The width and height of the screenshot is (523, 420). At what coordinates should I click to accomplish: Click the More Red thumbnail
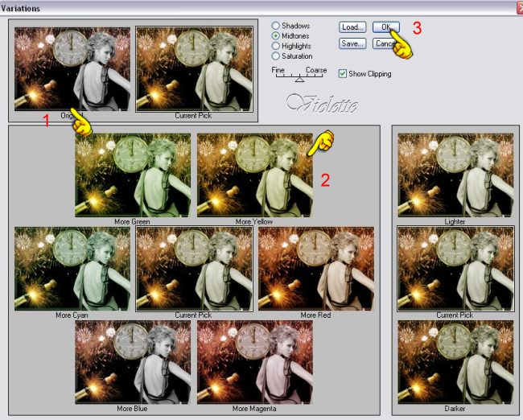pyautogui.click(x=315, y=269)
